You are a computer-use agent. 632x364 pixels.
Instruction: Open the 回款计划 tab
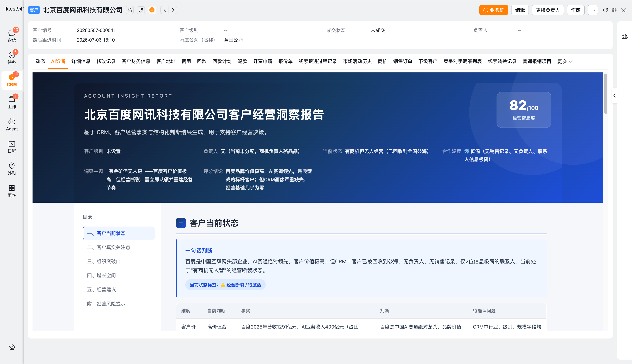(x=222, y=62)
